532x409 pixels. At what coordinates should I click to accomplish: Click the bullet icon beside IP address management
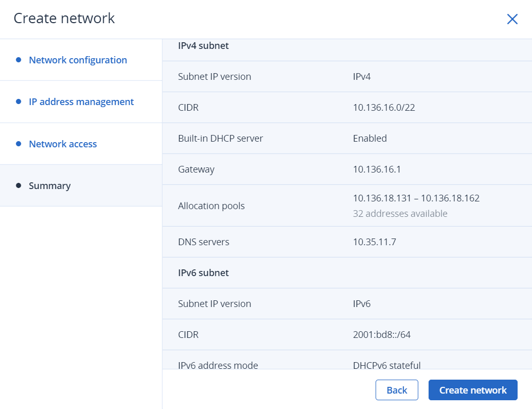(x=19, y=101)
